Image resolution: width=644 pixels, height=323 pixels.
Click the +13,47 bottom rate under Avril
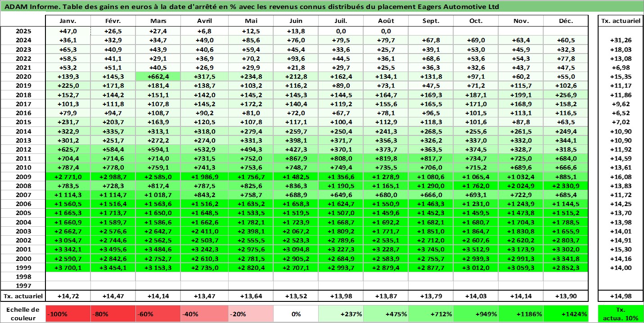click(x=204, y=296)
